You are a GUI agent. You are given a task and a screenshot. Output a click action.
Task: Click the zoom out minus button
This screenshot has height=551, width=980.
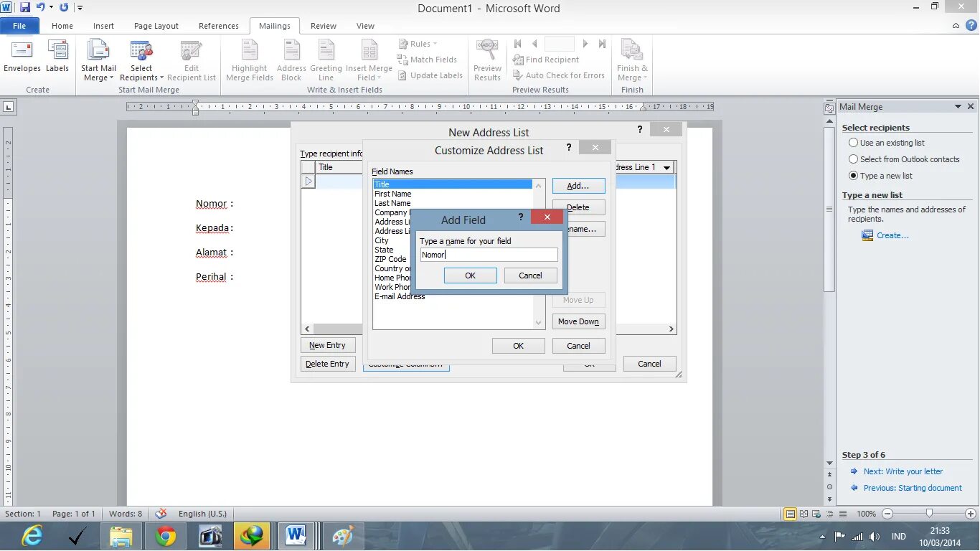(x=888, y=514)
